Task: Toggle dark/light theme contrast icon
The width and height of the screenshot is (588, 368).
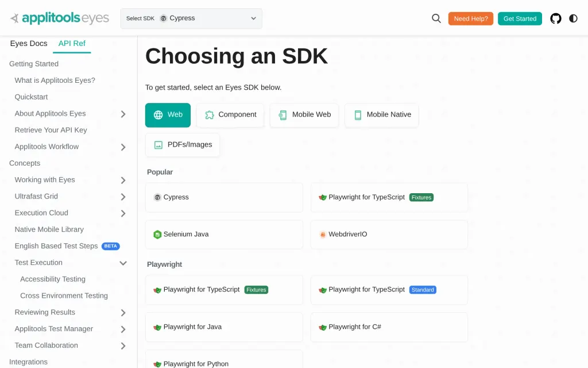Action: point(573,18)
